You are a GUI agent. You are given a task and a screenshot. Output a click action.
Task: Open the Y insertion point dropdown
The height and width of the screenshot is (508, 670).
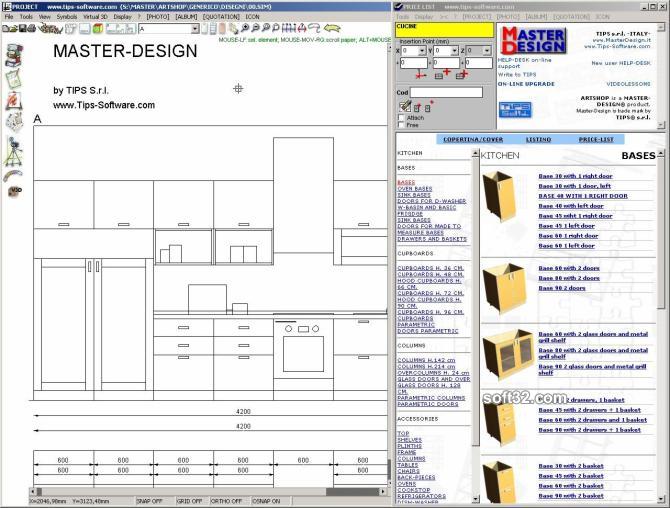click(x=455, y=51)
